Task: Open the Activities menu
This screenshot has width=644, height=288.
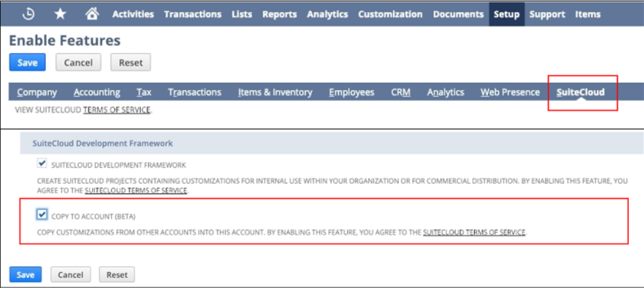Action: point(133,14)
